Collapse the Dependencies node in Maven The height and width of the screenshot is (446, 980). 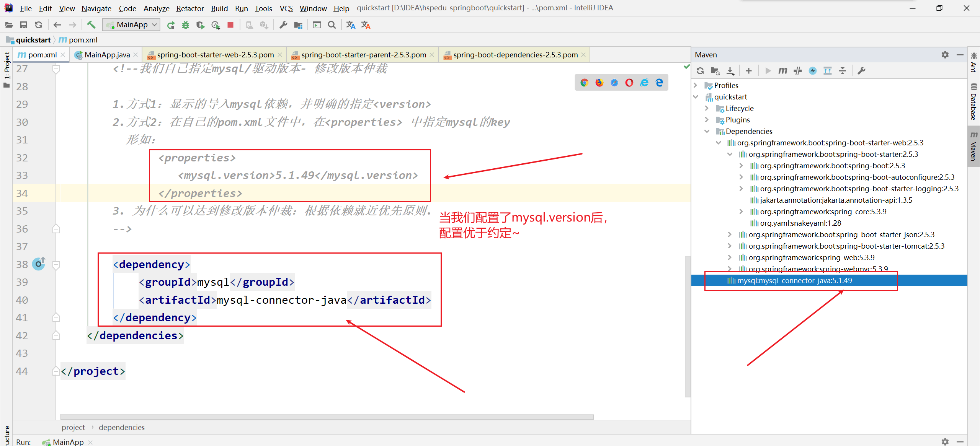(x=707, y=131)
